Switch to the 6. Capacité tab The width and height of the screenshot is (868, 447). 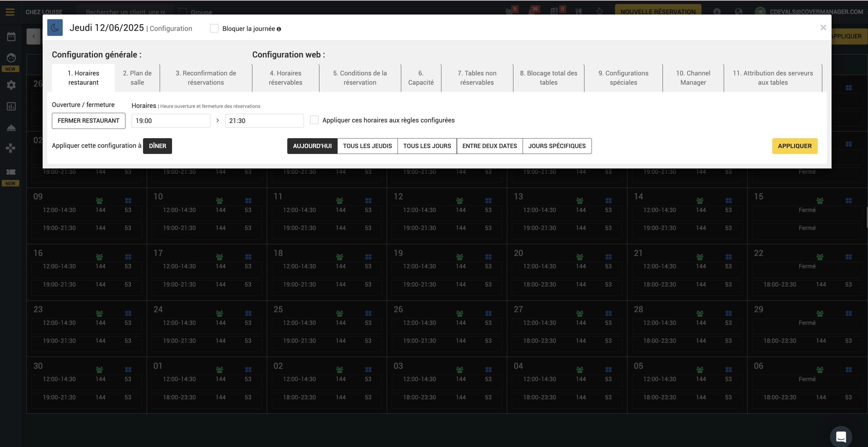click(420, 78)
